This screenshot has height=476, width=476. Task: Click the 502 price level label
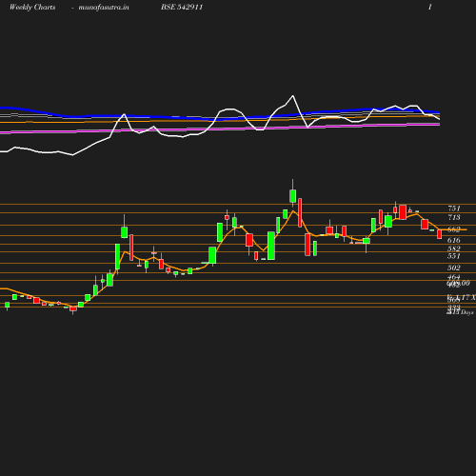click(x=454, y=268)
